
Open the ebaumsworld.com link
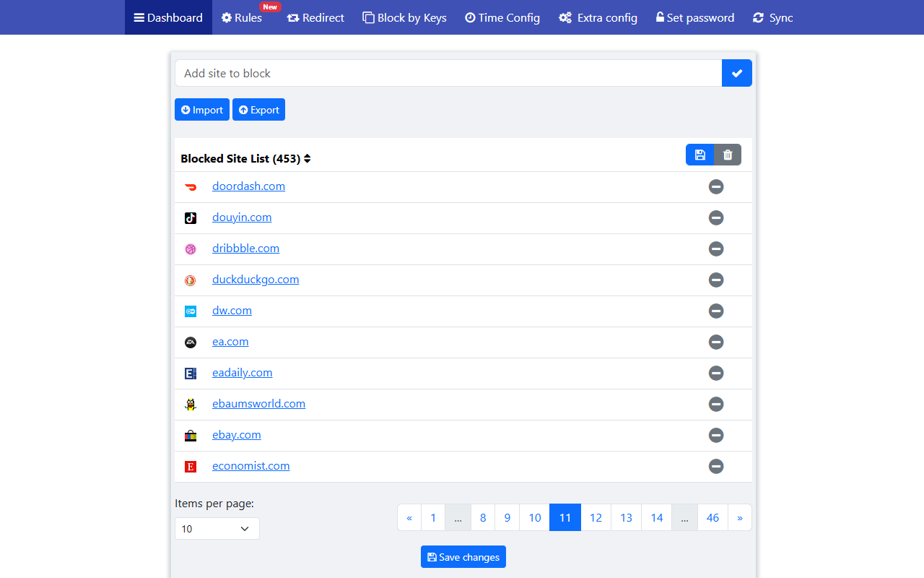(x=258, y=404)
